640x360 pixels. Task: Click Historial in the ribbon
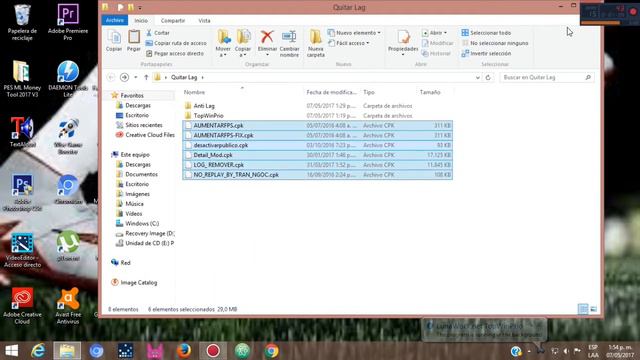(436, 53)
